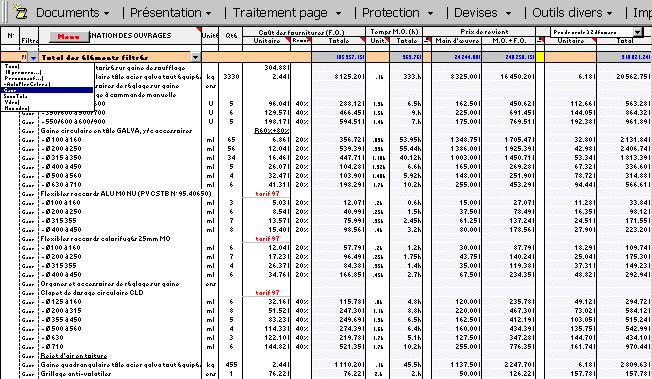Open the Présentation menu

[170, 13]
